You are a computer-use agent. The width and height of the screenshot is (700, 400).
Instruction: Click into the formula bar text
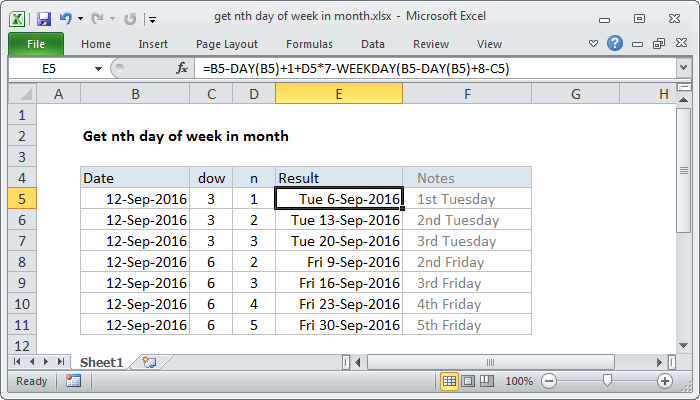pos(435,69)
